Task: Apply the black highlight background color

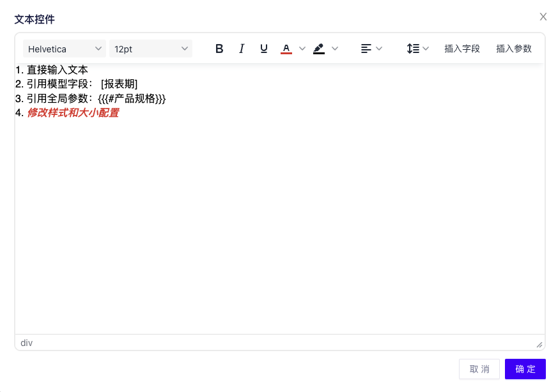Action: 319,49
